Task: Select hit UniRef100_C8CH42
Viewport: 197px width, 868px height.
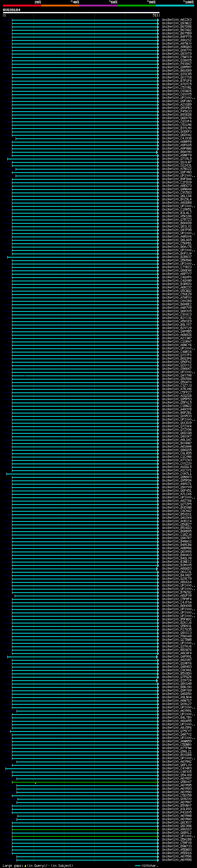Action: coord(177,511)
